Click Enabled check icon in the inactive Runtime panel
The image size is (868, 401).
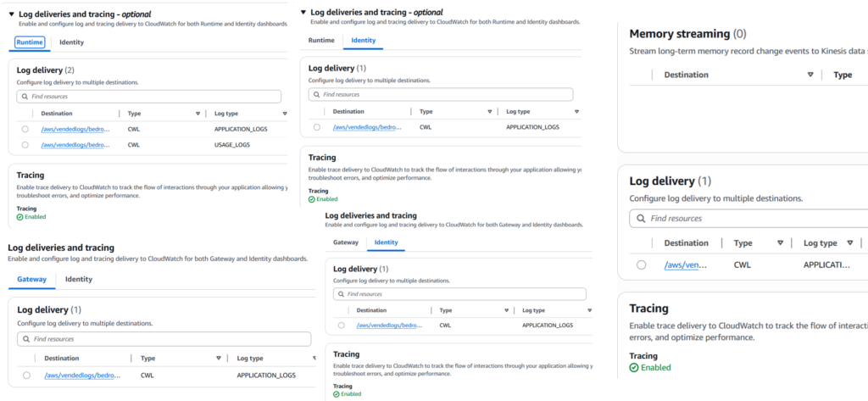(312, 199)
